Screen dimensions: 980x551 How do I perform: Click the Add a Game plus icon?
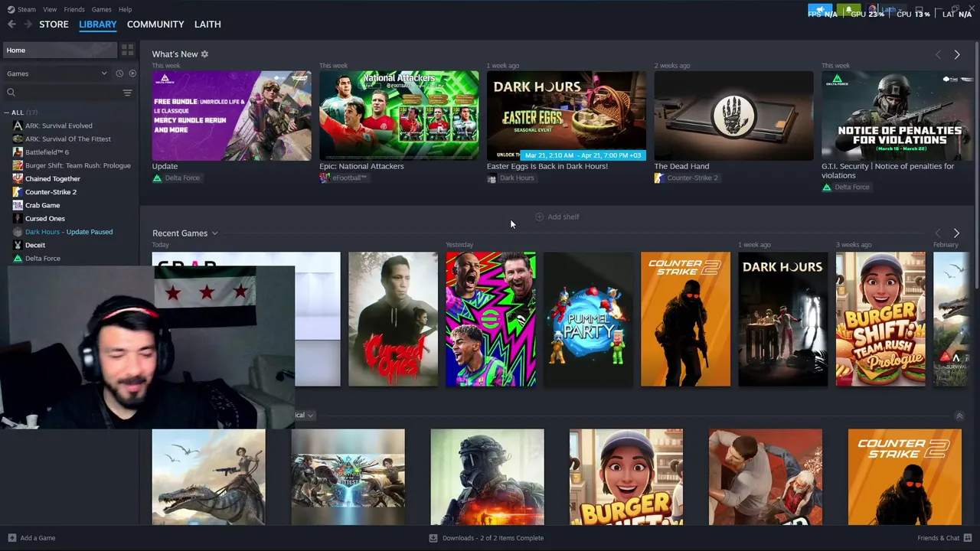coord(11,538)
